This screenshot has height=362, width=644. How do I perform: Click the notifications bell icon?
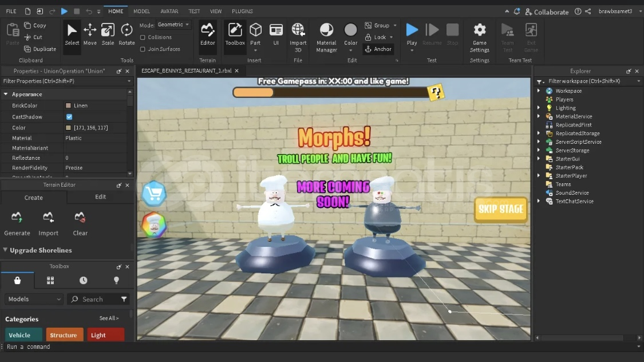(517, 11)
